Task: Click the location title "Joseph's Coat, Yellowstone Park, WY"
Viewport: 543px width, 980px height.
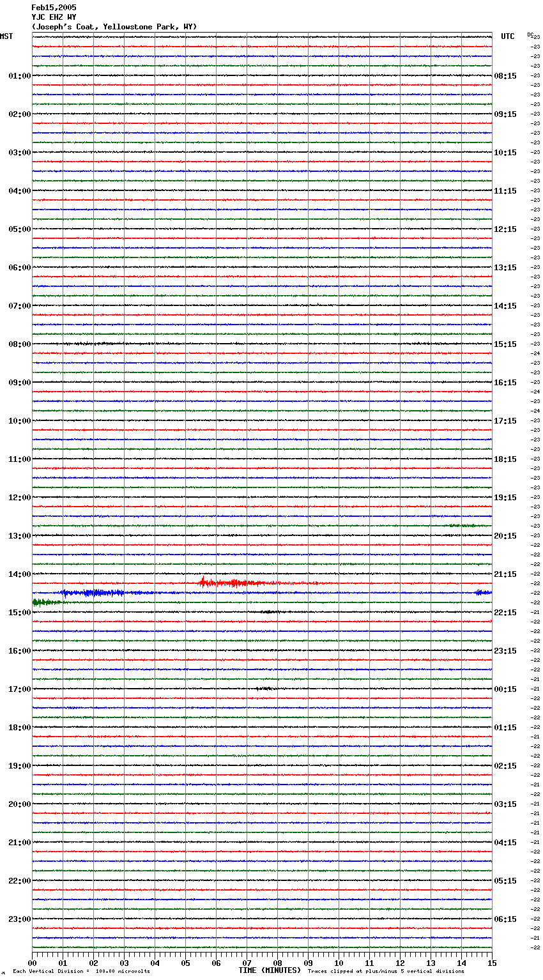Action: (x=114, y=27)
